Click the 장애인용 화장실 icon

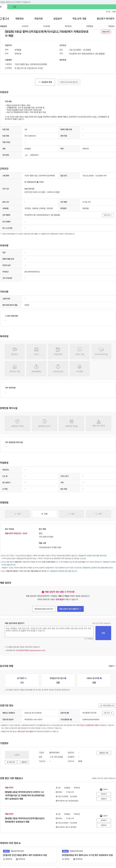(x=72, y=423)
